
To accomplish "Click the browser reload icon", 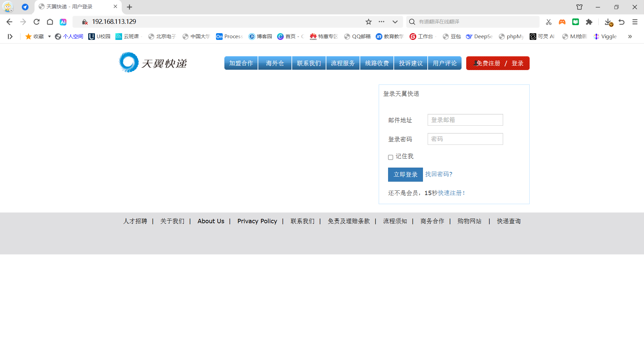I will pyautogui.click(x=37, y=22).
